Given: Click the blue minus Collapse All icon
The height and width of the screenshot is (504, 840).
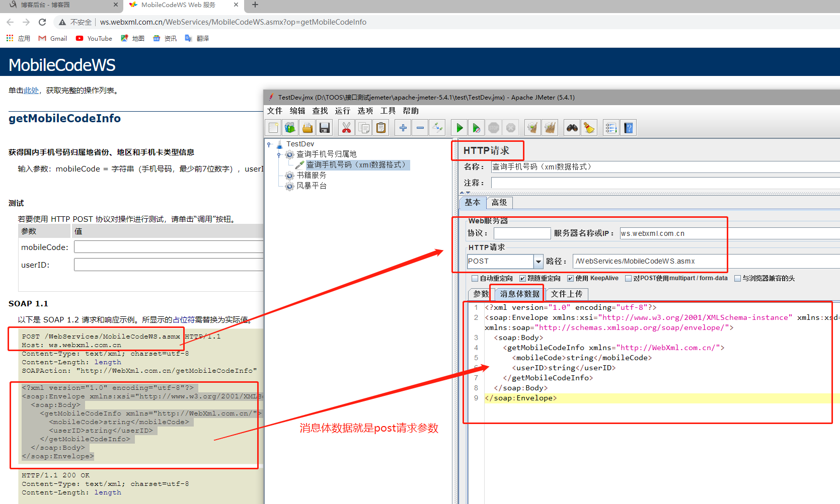Looking at the screenshot, I should pyautogui.click(x=420, y=128).
